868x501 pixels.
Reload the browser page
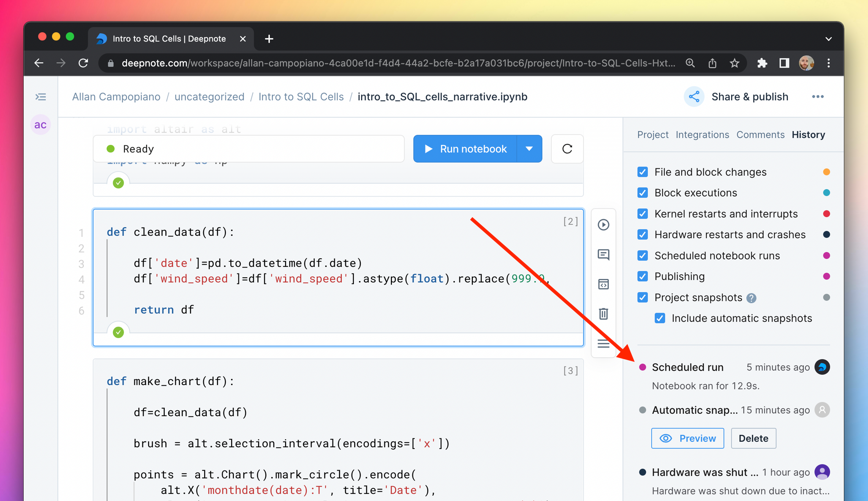click(x=83, y=63)
